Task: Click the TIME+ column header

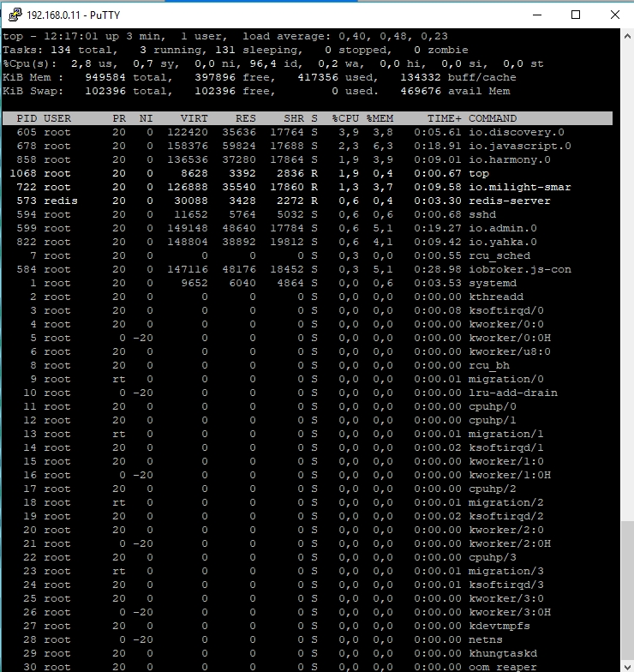Action: click(x=444, y=118)
